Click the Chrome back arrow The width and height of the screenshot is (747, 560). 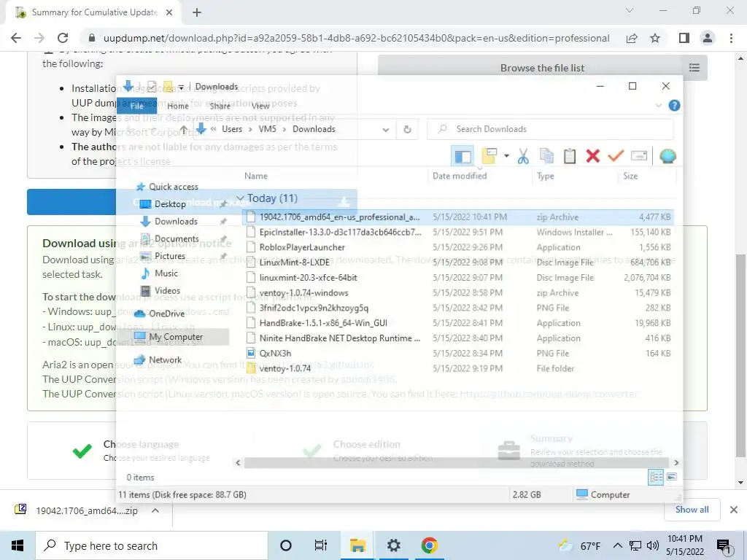coord(16,38)
